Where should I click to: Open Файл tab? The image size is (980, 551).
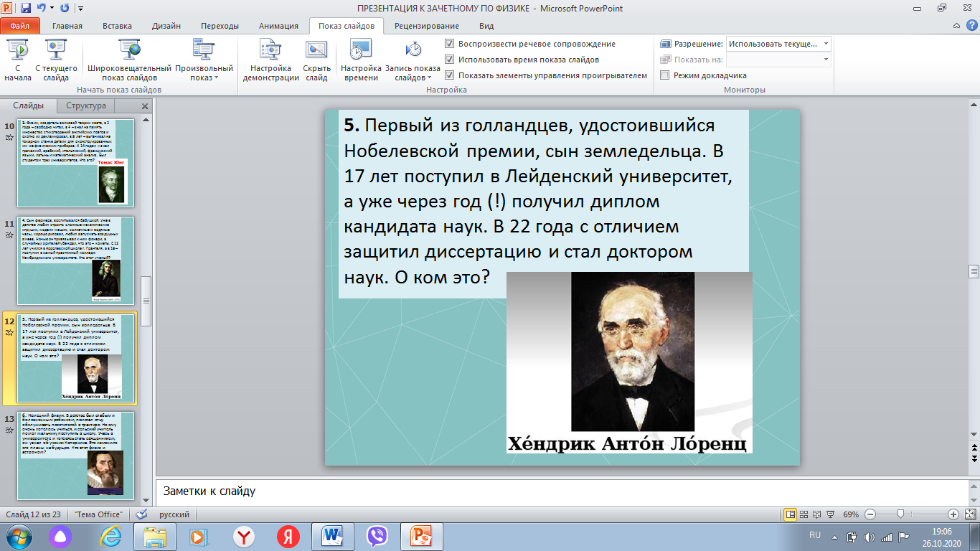pyautogui.click(x=20, y=26)
